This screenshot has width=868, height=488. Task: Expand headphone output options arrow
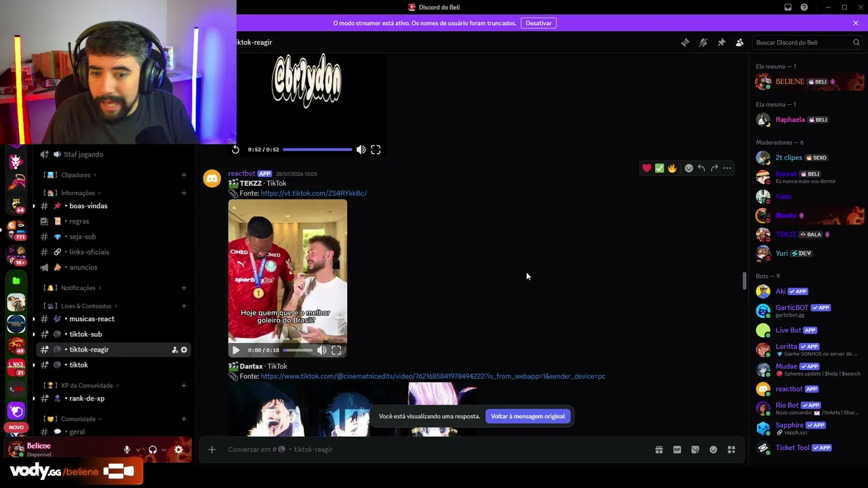pyautogui.click(x=164, y=449)
